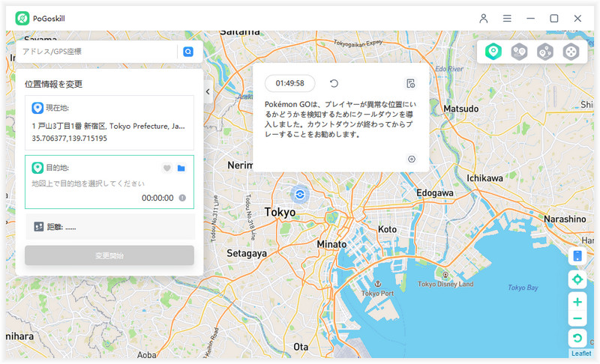Viewport: 600px width, 364px height.
Task: Open the cooldown history records icon
Action: click(410, 83)
